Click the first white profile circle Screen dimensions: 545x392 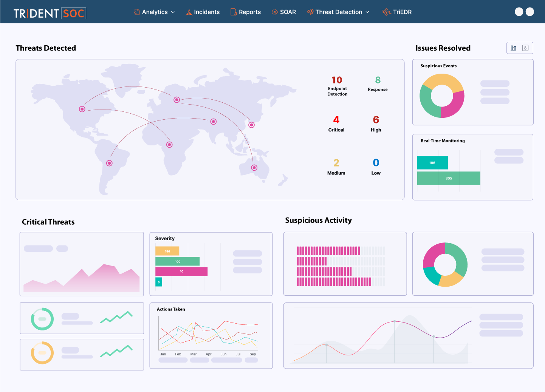519,12
